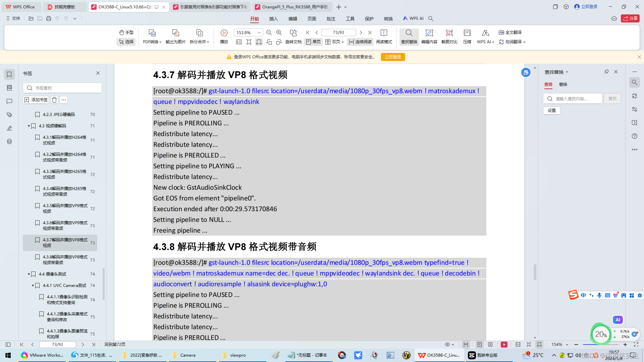Switch to the 插入 ribbon tab
Screen dimensions: 644x362
pos(273,18)
